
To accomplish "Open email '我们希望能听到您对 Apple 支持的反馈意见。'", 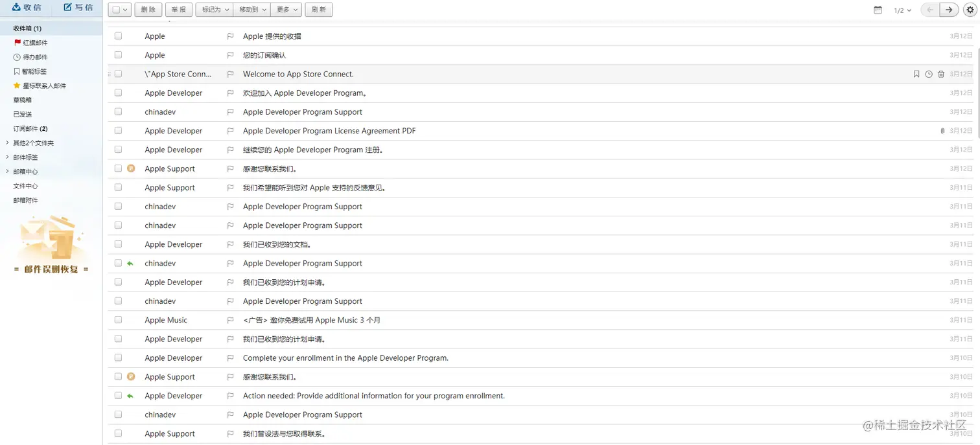I will [314, 188].
